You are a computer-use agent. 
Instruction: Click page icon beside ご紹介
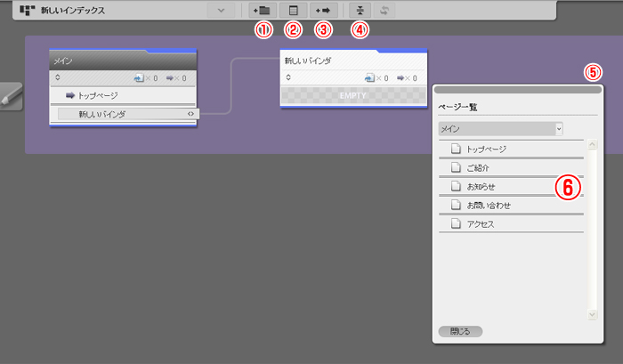(456, 167)
